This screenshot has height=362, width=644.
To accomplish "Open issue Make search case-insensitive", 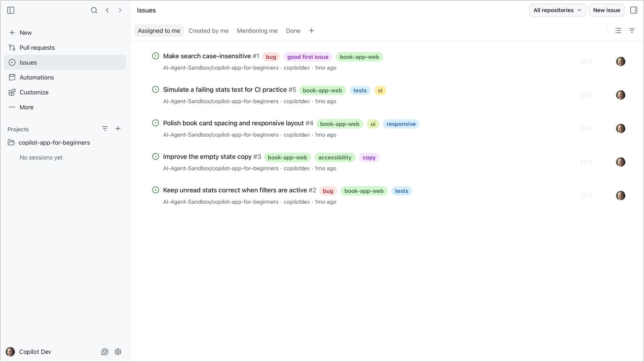I will (x=207, y=56).
